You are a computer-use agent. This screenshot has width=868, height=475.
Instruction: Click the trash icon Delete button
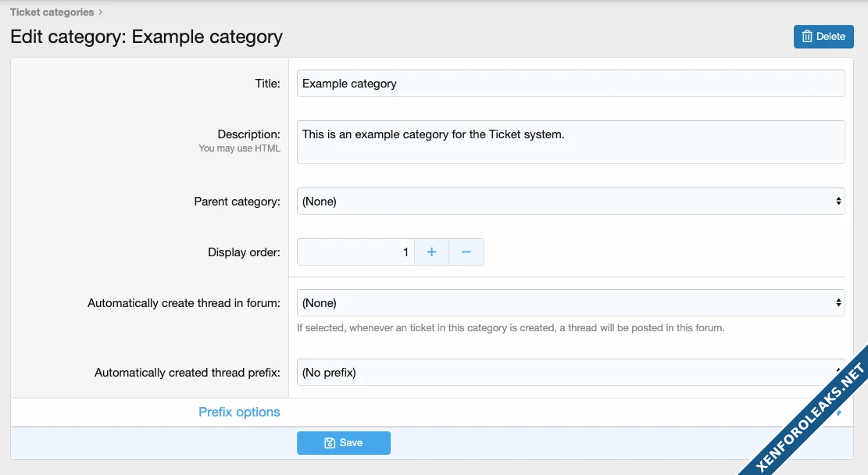pyautogui.click(x=823, y=37)
